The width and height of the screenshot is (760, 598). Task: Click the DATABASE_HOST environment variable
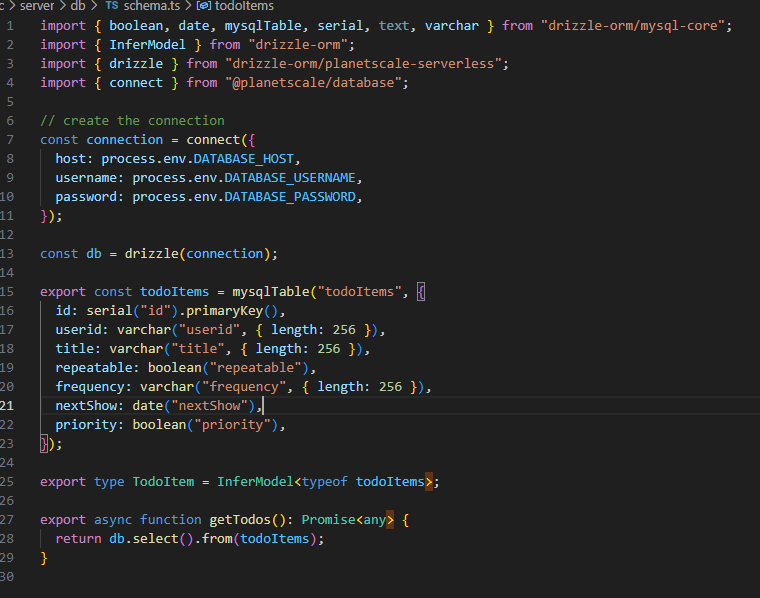(x=247, y=158)
